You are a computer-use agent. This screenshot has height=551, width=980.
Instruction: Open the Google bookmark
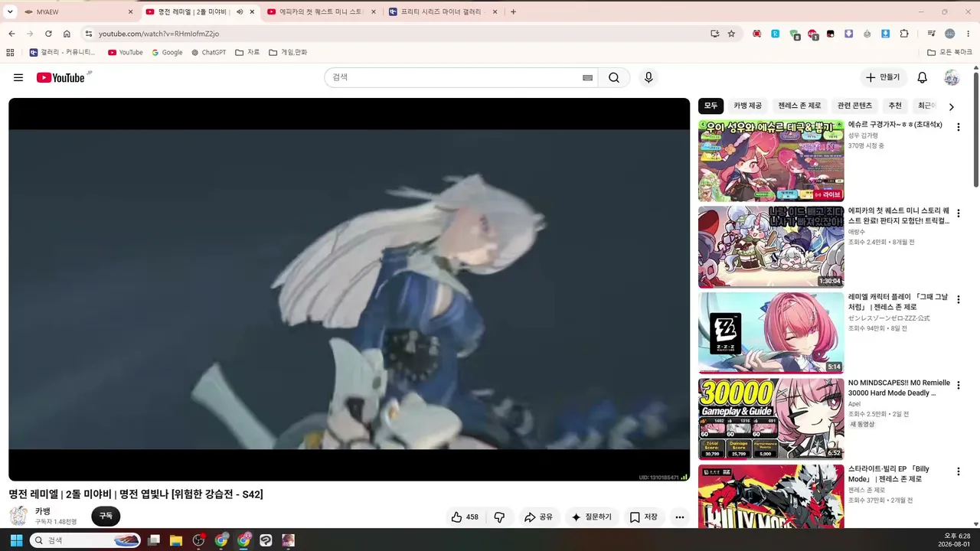tap(167, 53)
